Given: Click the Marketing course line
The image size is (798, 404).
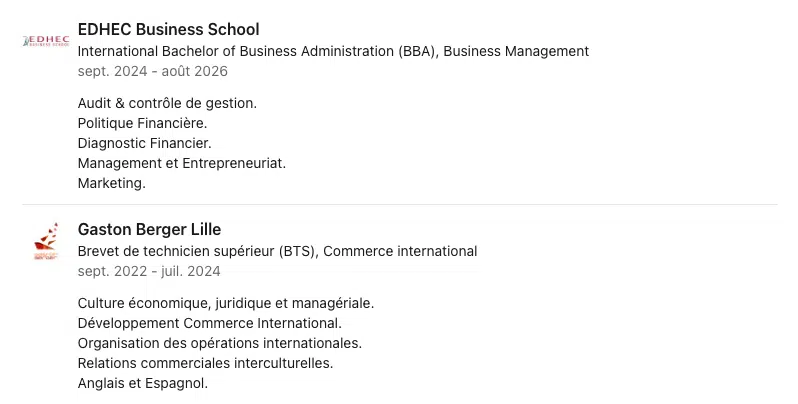Looking at the screenshot, I should [111, 183].
